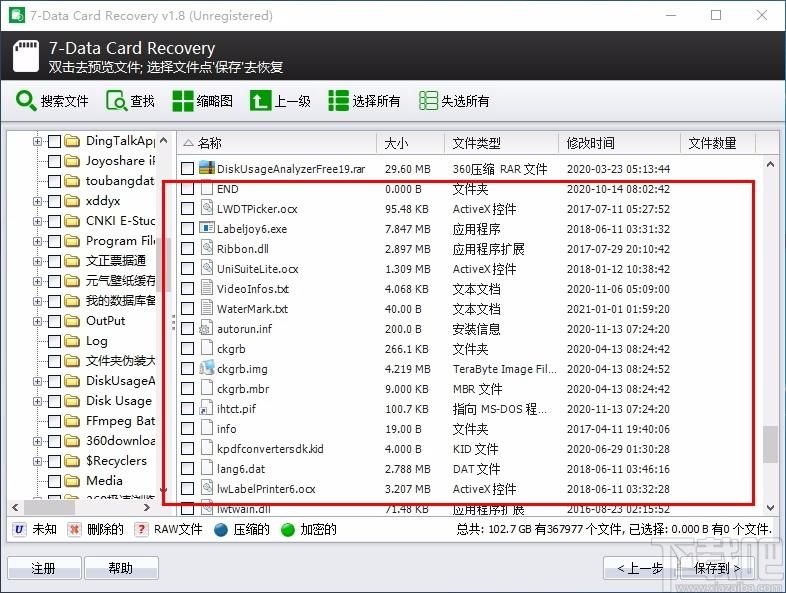Click the 搜索文件 search toolbar icon

(26, 101)
